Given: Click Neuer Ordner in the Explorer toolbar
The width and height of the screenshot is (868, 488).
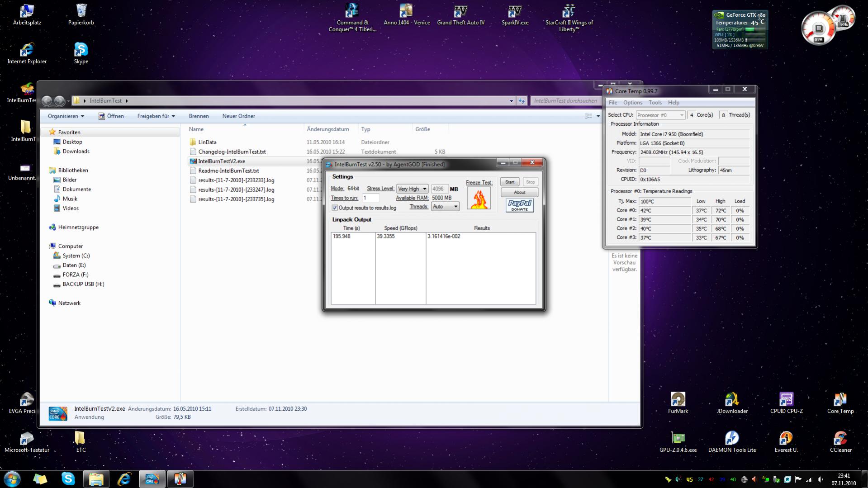Looking at the screenshot, I should point(238,116).
